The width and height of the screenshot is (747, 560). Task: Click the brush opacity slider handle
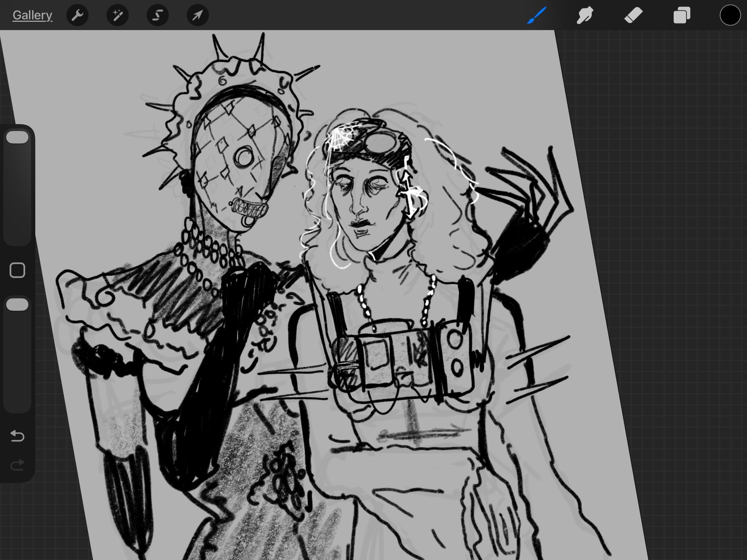pos(17,305)
